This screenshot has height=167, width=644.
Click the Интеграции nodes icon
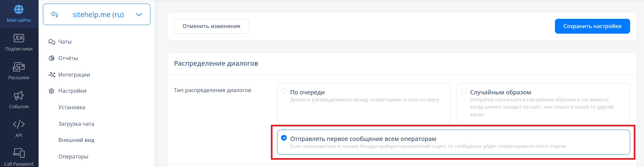coord(51,75)
